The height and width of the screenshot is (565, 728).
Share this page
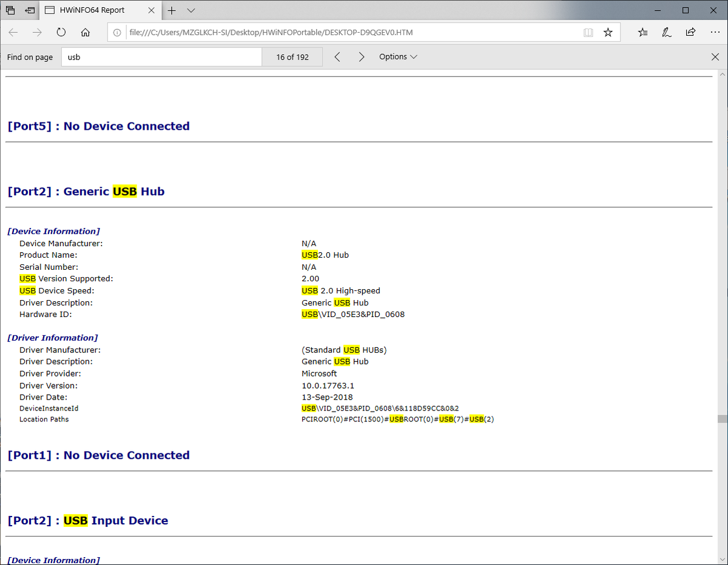pyautogui.click(x=690, y=32)
